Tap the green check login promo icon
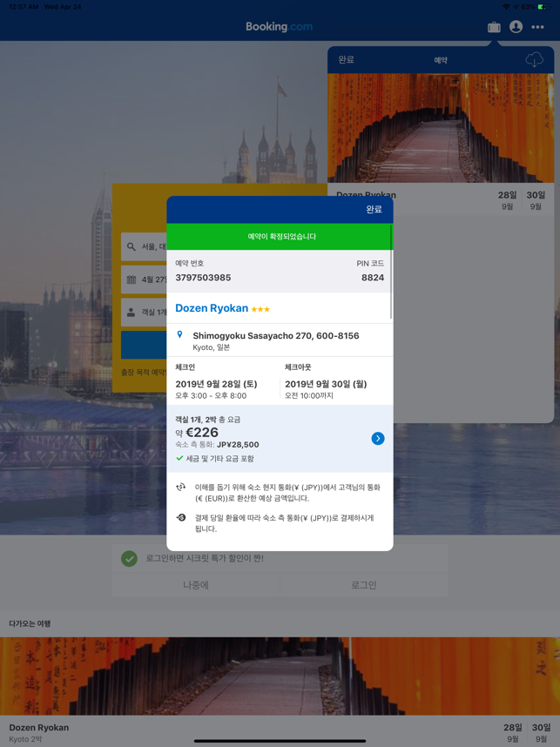 click(x=129, y=558)
